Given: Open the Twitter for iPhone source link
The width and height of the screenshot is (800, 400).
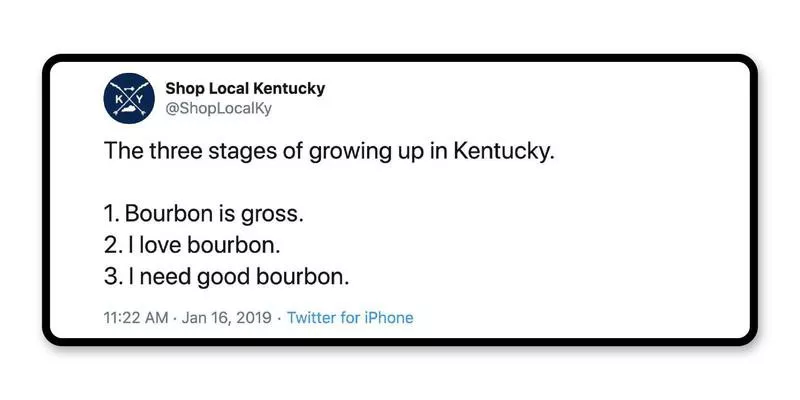Looking at the screenshot, I should point(350,318).
